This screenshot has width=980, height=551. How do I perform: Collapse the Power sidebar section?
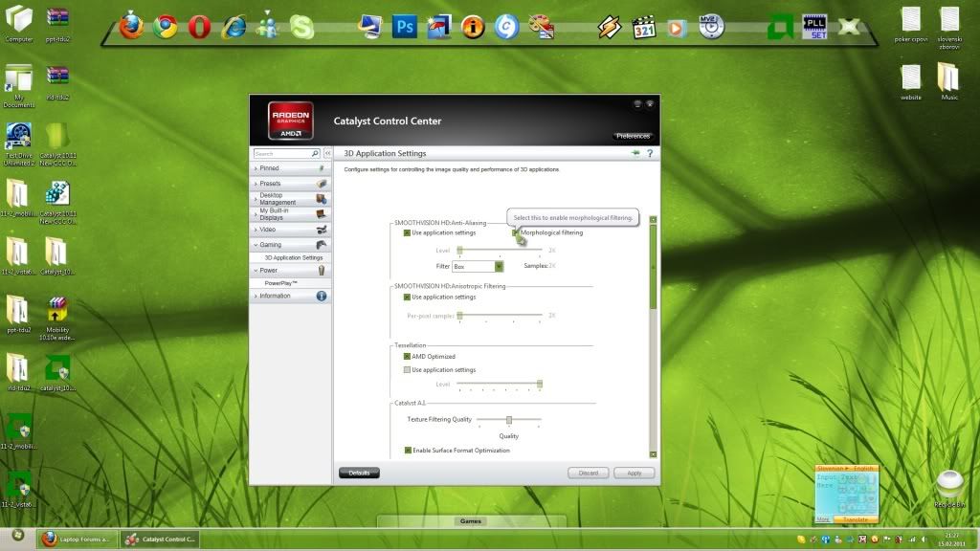[x=291, y=271]
